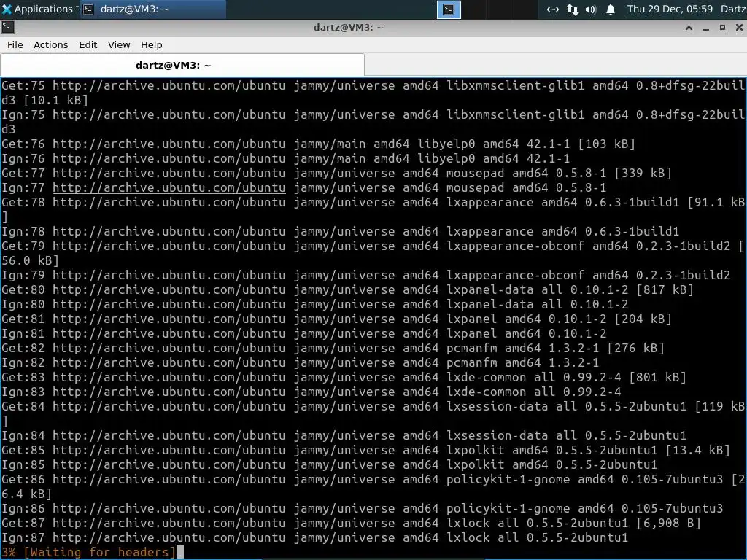Click the highlighted terminal icon in the top panel

pyautogui.click(x=449, y=9)
